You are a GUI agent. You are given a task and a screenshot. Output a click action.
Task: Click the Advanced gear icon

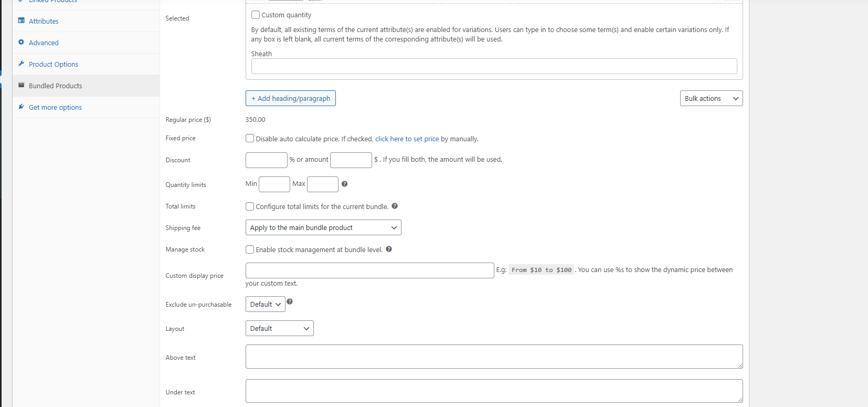point(22,43)
